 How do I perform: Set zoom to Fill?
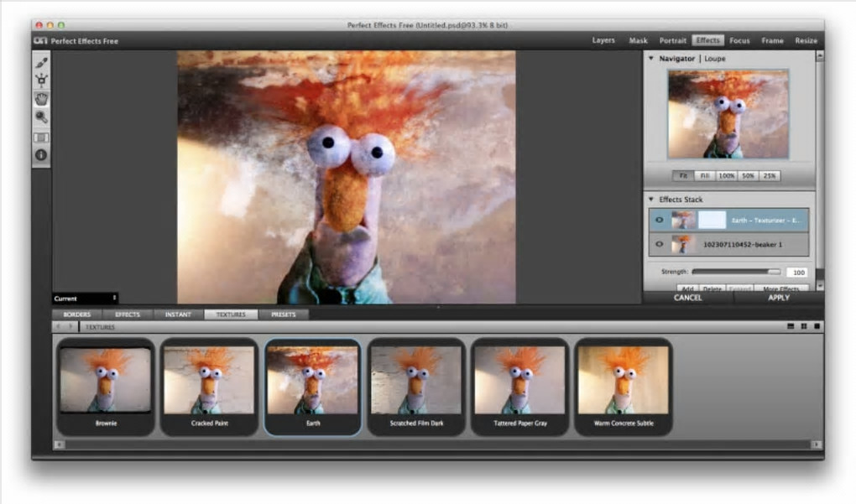705,175
